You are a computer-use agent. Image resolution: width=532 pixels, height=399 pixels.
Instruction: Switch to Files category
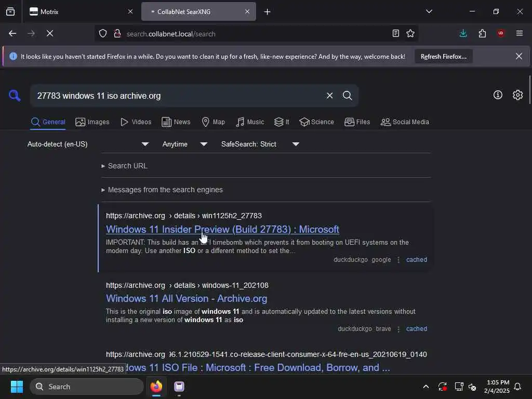pyautogui.click(x=357, y=122)
